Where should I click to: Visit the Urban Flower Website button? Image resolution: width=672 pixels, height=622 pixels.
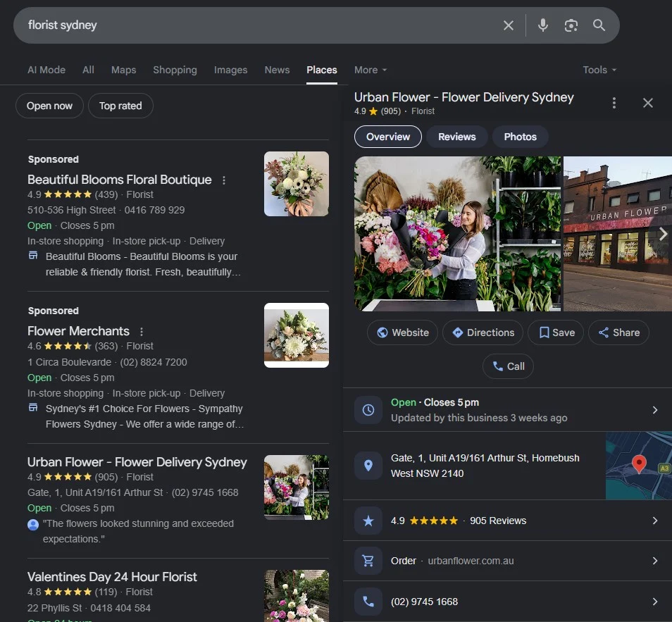(x=402, y=332)
